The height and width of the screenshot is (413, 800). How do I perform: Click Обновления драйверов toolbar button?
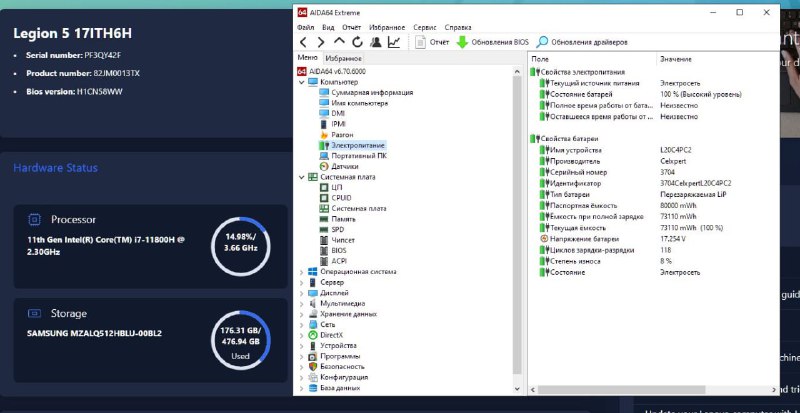coord(582,42)
